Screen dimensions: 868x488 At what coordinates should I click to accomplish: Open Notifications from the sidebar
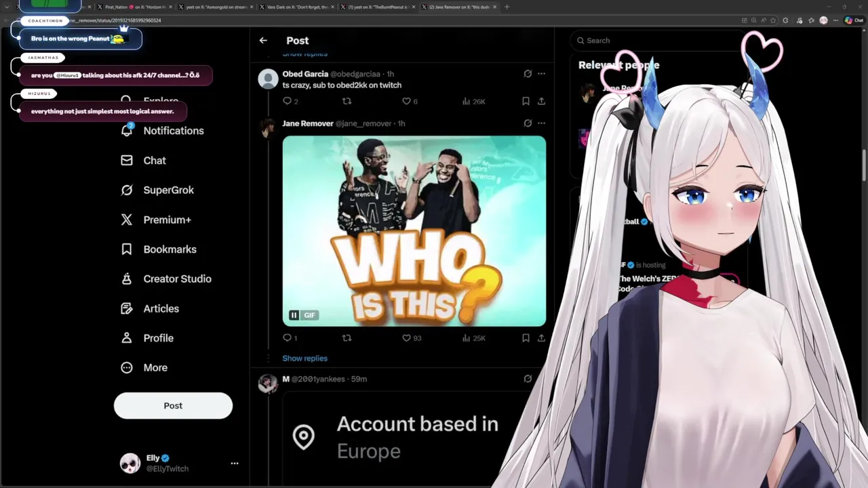click(163, 131)
